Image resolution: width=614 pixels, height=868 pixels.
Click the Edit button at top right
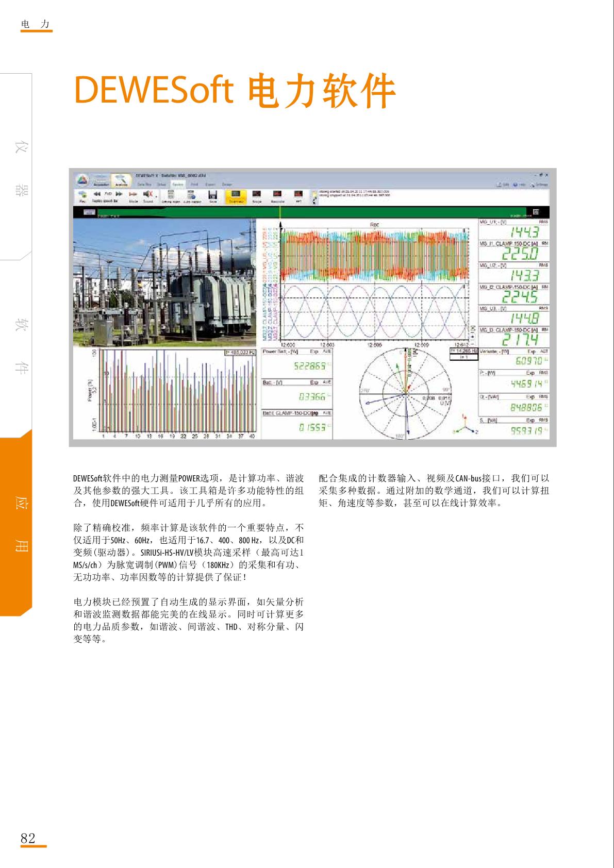tap(503, 184)
